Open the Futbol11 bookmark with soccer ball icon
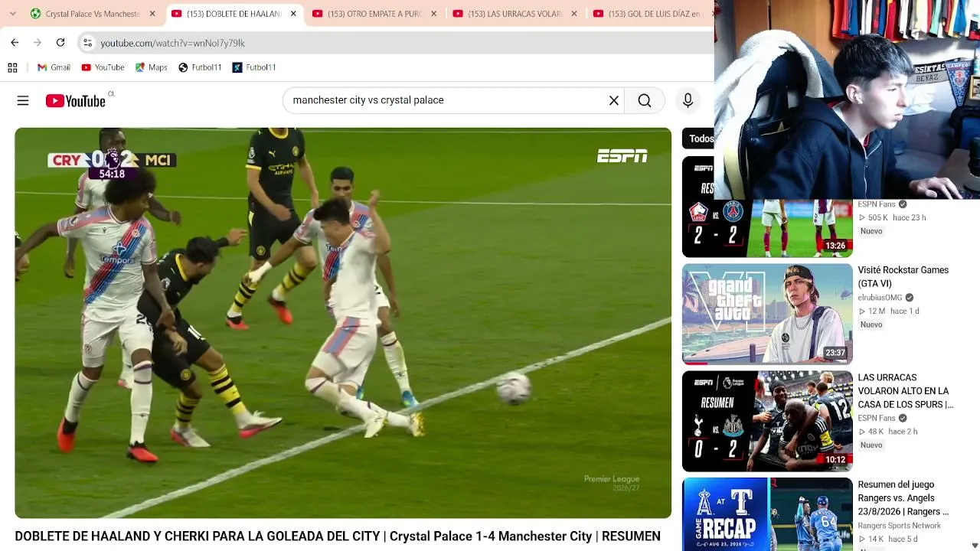Viewport: 980px width, 551px height. coord(200,67)
